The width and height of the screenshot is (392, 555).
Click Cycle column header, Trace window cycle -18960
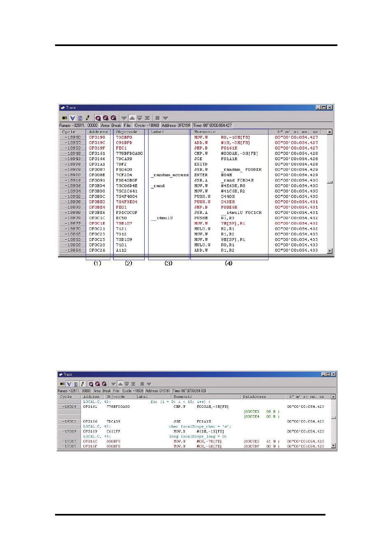(72, 132)
